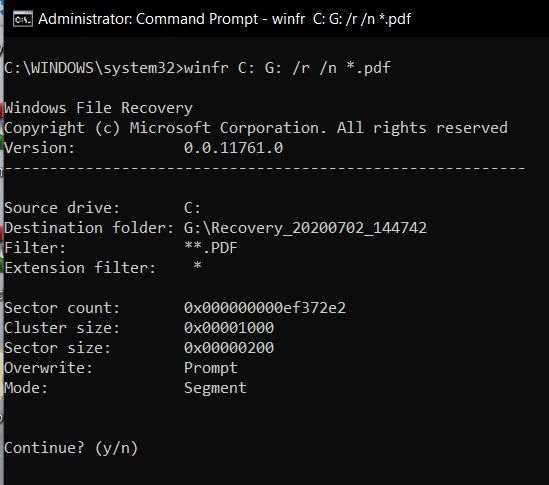549x485 pixels.
Task: Click the dashed separator line
Action: point(265,169)
